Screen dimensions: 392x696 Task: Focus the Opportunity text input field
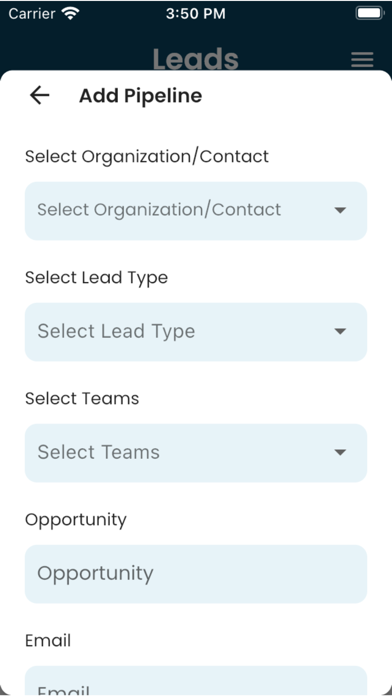(196, 574)
